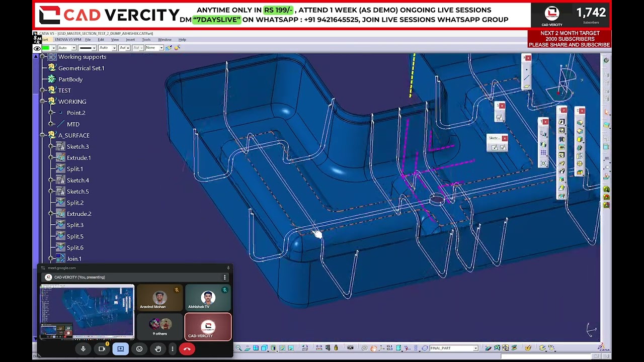This screenshot has width=644, height=362.
Task: Click the Swap Visible Space icon in bottom toolbar
Action: (291, 348)
